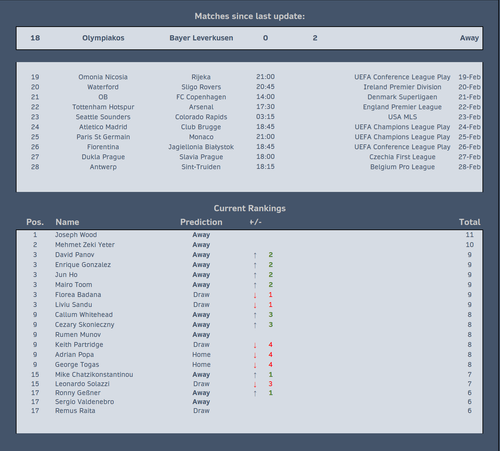Select Jagiellonia Białystok team name
The width and height of the screenshot is (500, 451).
tap(201, 147)
